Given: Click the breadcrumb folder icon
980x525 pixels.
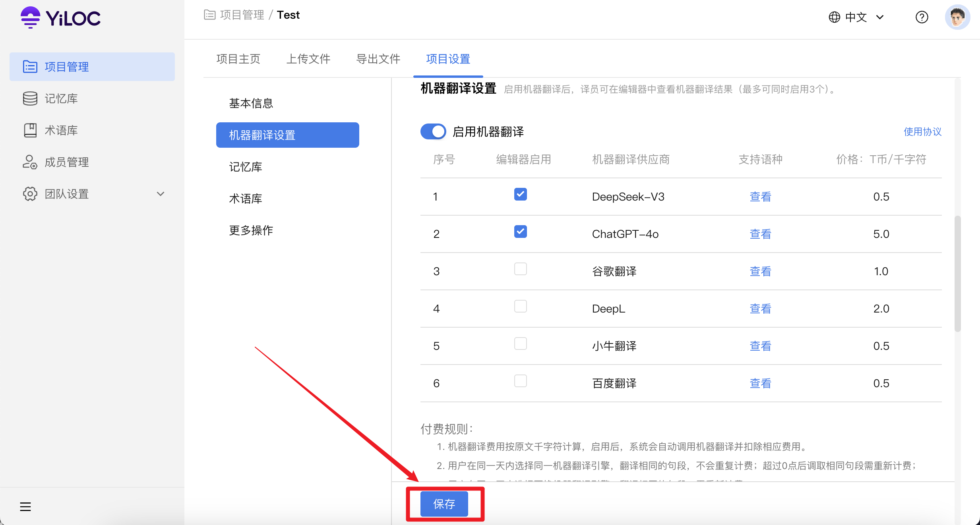Looking at the screenshot, I should click(x=209, y=15).
